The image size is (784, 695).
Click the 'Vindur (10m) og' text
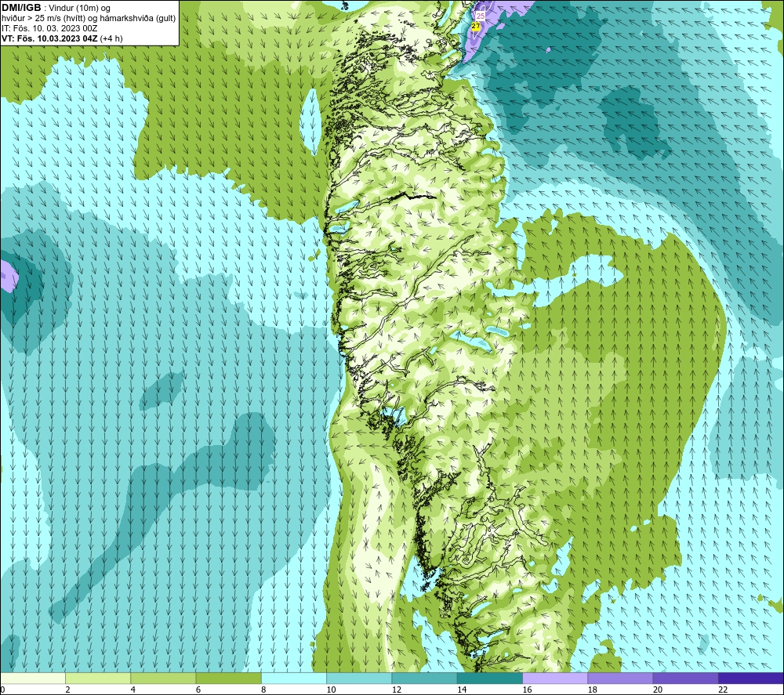(79, 9)
